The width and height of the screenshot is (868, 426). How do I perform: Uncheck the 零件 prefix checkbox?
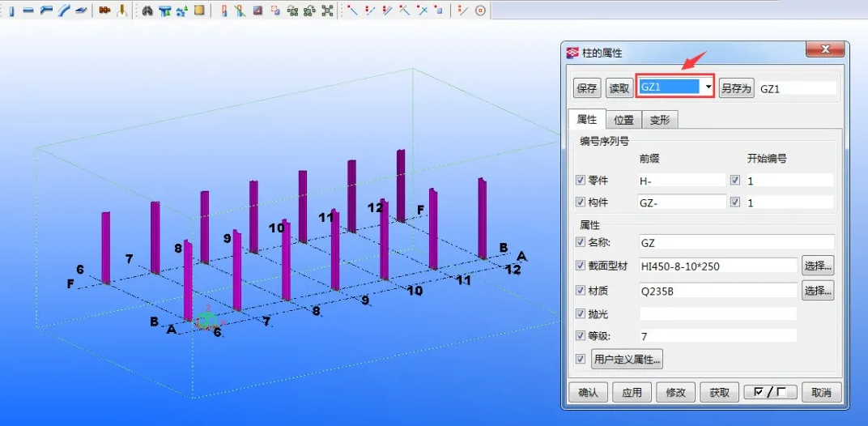(x=580, y=181)
